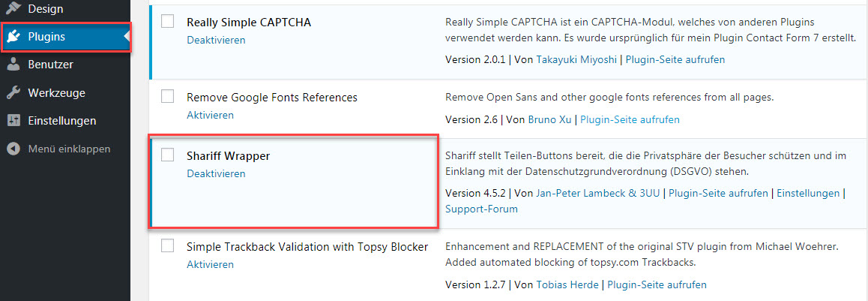Open the Werkzeuge menu
Screen dimensions: 868x301
(x=56, y=93)
